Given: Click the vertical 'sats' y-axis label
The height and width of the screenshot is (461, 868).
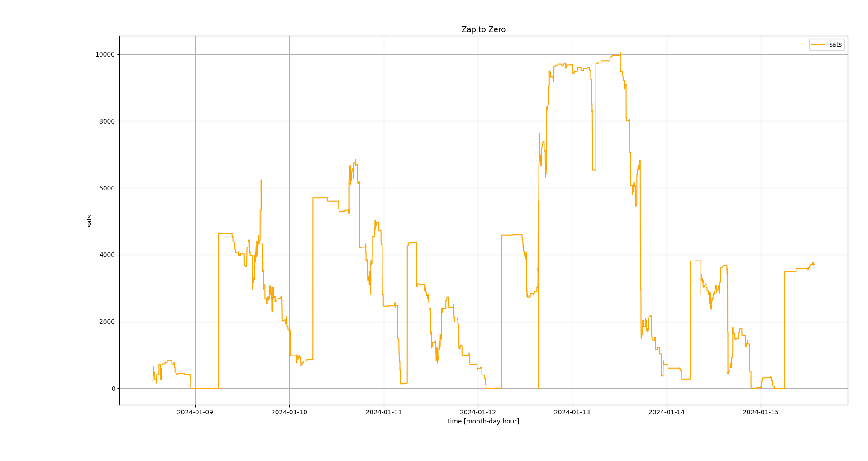Looking at the screenshot, I should coord(90,221).
